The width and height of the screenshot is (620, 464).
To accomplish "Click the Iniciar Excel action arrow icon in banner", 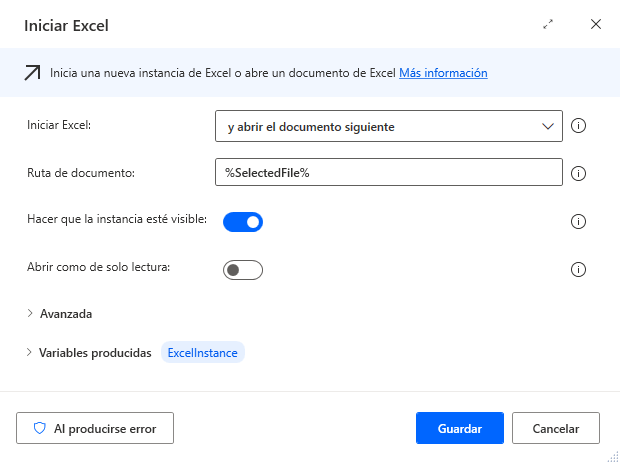I will point(32,73).
